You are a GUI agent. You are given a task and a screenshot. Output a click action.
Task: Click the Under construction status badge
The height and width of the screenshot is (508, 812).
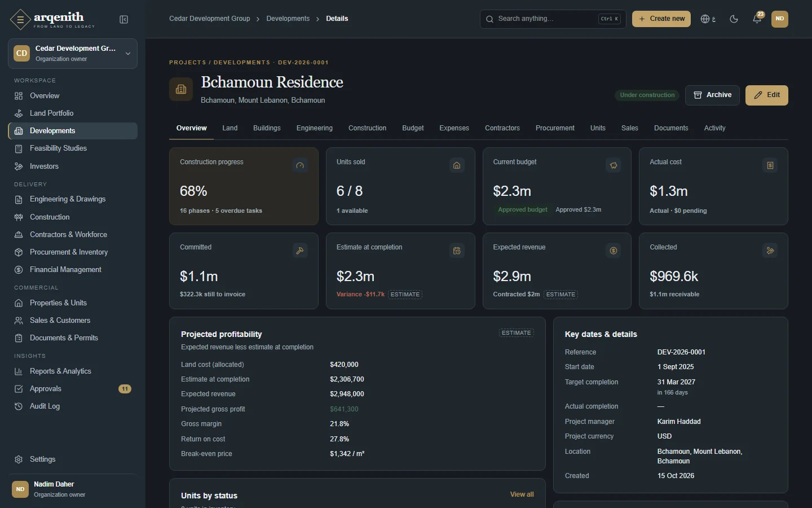click(x=647, y=95)
